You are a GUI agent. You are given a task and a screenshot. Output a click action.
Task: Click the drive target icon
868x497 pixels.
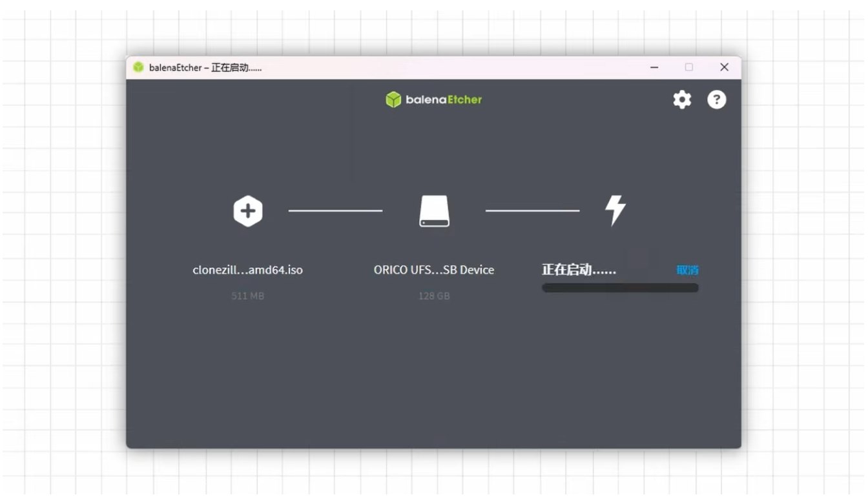point(434,211)
